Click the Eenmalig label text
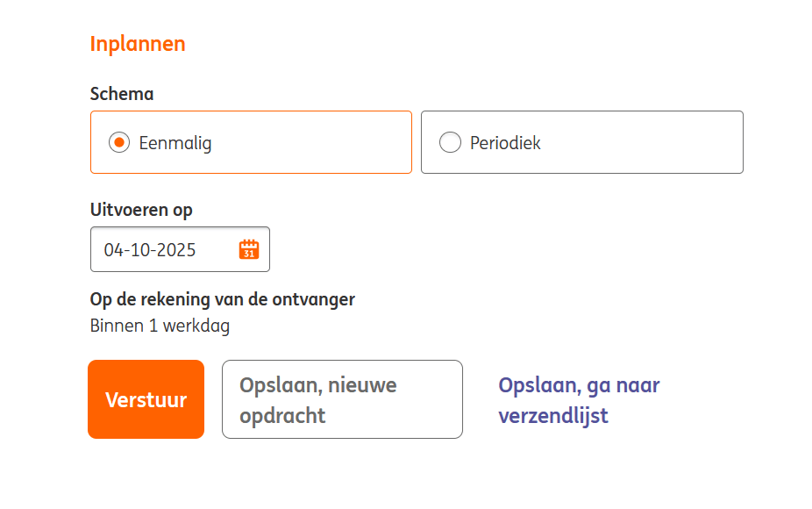Screen dimensions: 812x509 pyautogui.click(x=175, y=142)
